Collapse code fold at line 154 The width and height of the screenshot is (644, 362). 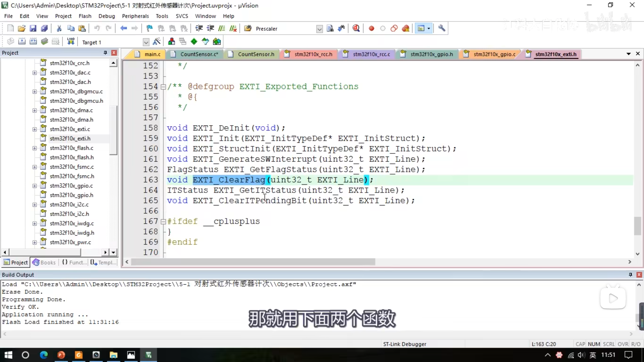point(163,87)
